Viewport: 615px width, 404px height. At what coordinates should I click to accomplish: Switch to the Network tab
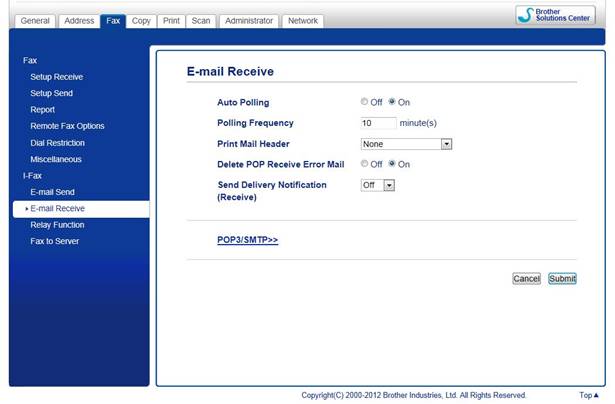302,20
